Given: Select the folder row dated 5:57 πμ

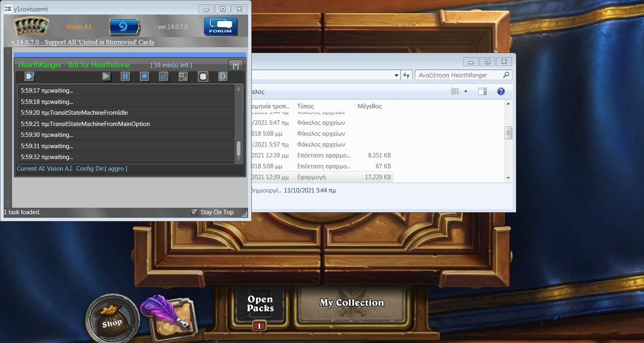Looking at the screenshot, I should click(x=321, y=144).
